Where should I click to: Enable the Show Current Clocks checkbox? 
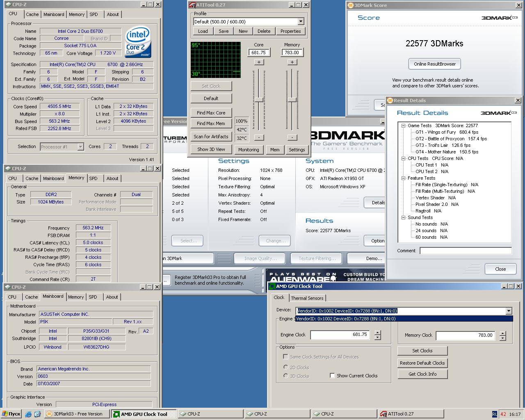point(332,376)
